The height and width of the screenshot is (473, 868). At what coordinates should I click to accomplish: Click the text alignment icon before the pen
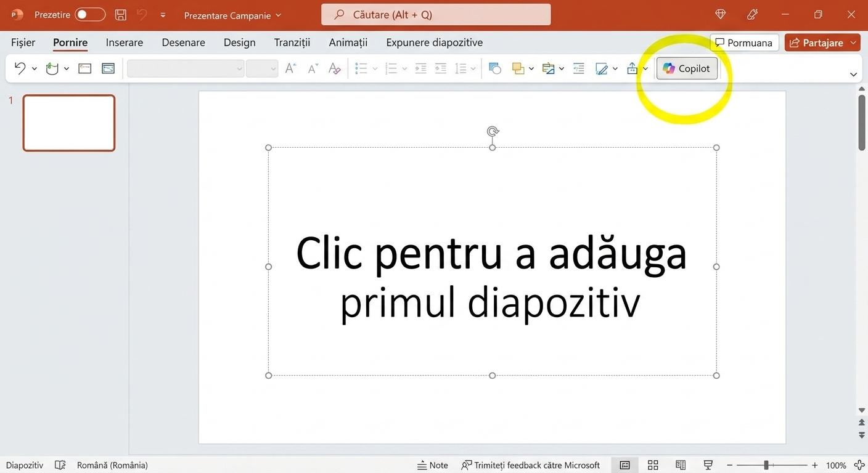point(578,68)
